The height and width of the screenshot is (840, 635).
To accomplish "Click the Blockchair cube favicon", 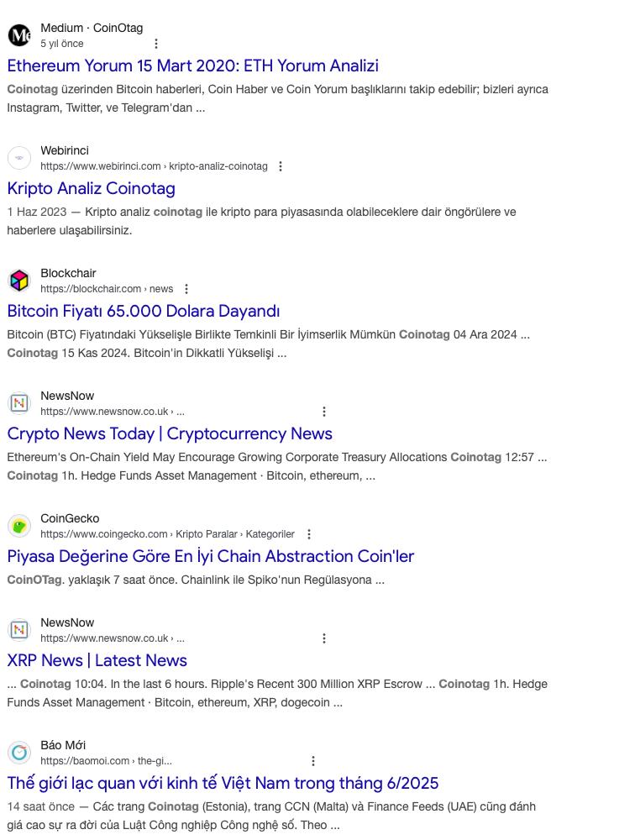I will pos(19,281).
